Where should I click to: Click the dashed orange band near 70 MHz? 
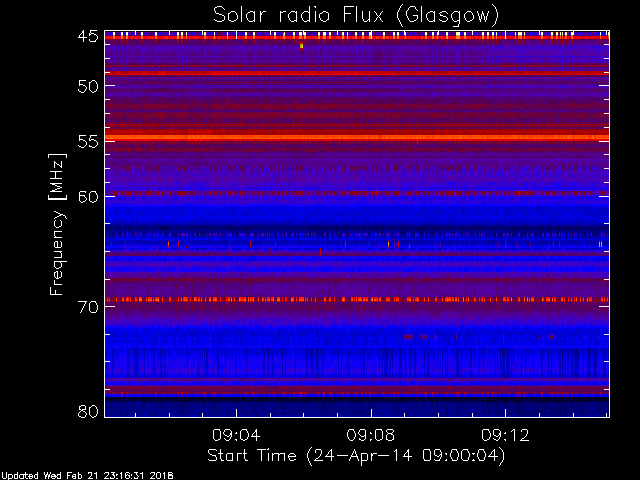(357, 299)
